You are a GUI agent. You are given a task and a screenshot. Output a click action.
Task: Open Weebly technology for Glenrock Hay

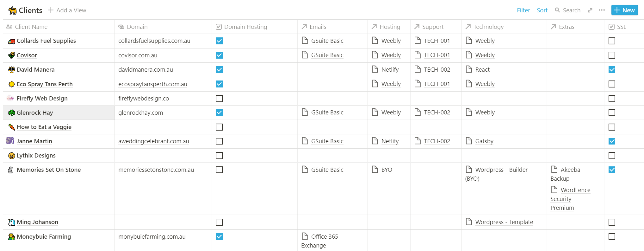click(x=485, y=113)
